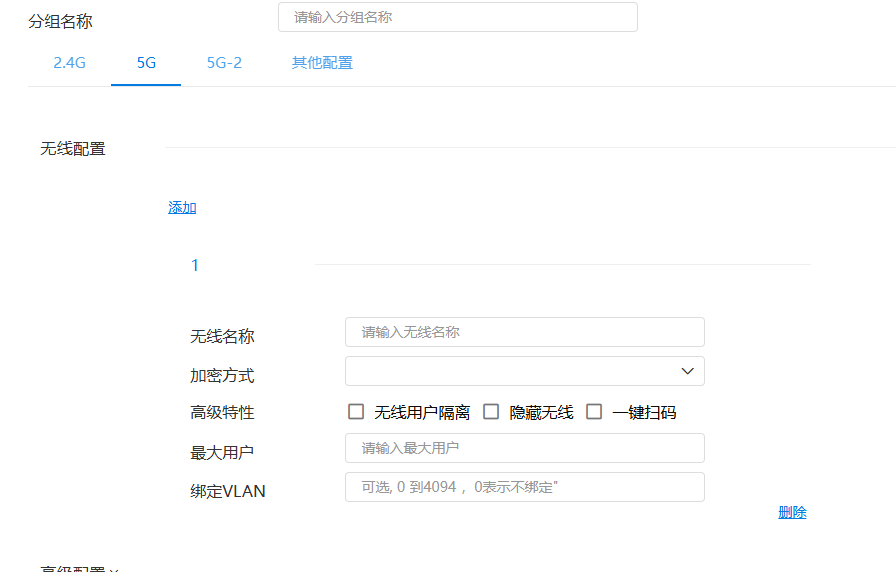This screenshot has height=572, width=896.
Task: Click into the 最大用户 input field
Action: [524, 448]
